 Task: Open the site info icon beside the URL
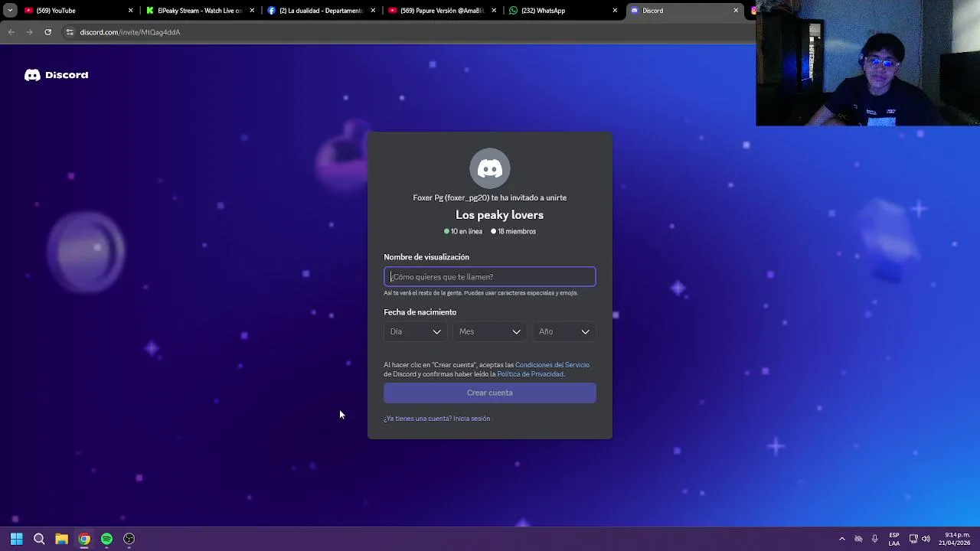point(70,32)
